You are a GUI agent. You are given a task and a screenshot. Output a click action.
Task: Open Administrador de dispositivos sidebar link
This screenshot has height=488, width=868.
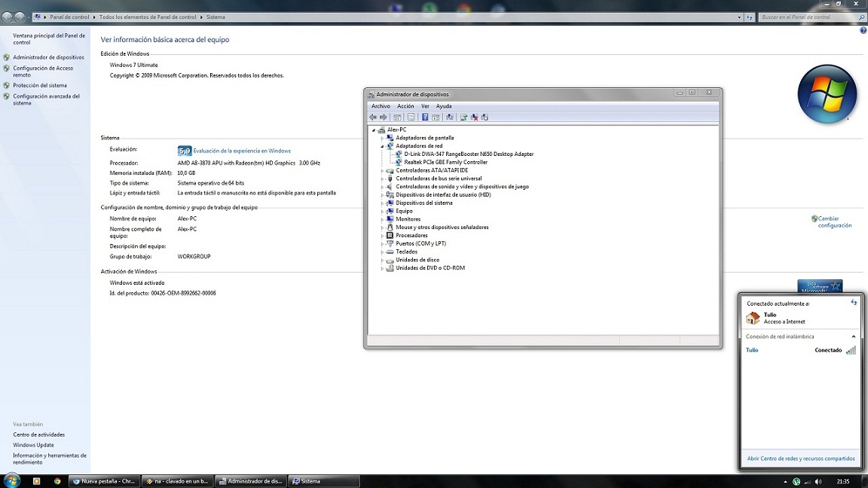49,57
